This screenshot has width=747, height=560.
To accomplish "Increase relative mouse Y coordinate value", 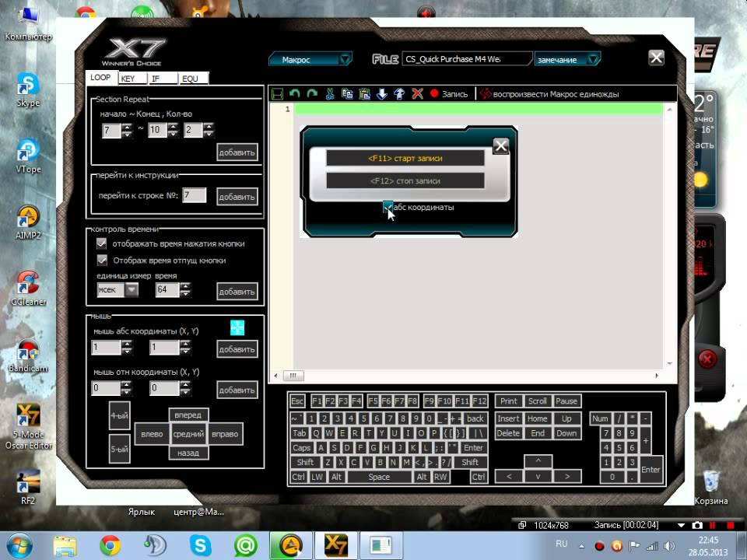I will tap(185, 385).
